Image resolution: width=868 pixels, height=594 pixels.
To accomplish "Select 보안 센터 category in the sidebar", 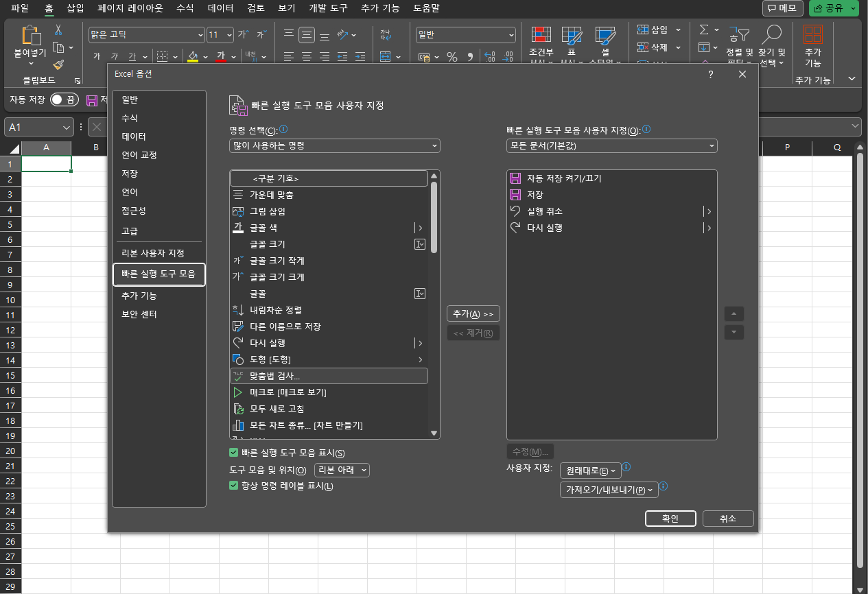I will 159,314.
